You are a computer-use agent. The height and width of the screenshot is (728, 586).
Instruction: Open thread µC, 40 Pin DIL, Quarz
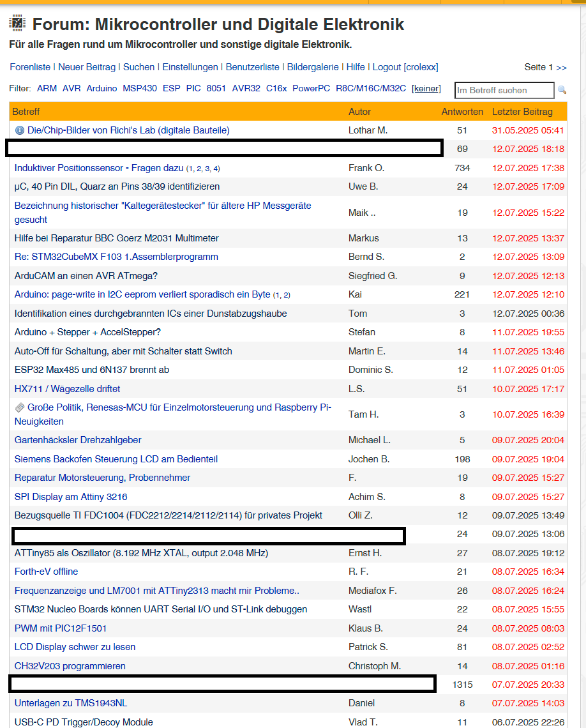click(x=117, y=186)
